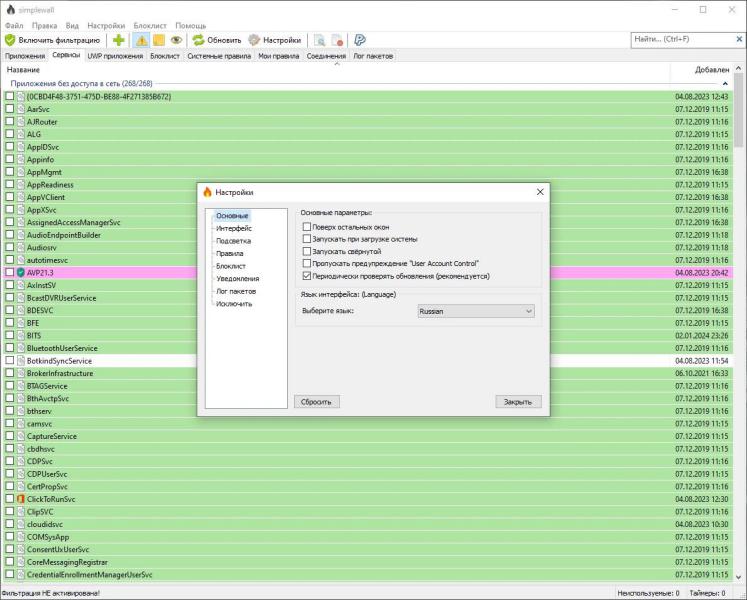Click the yellow sticky-note log icon
The height and width of the screenshot is (600, 747).
pyautogui.click(x=159, y=41)
